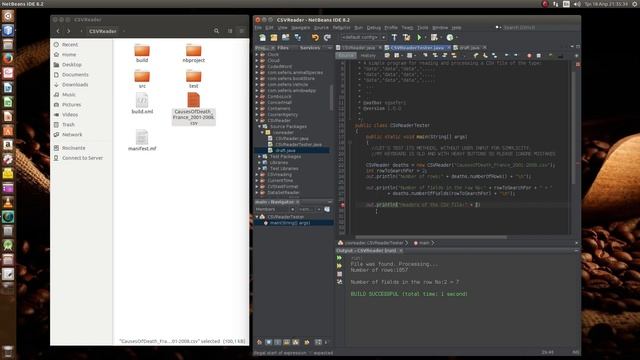This screenshot has width=640, height=360.
Task: Open Documents in Files sidebar
Action: point(75,75)
